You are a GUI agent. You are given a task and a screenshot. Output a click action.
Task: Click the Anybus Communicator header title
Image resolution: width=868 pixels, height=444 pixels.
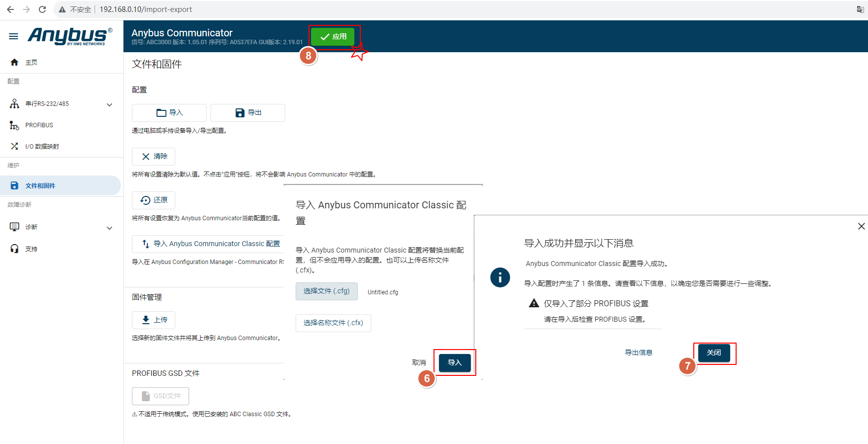tap(182, 33)
